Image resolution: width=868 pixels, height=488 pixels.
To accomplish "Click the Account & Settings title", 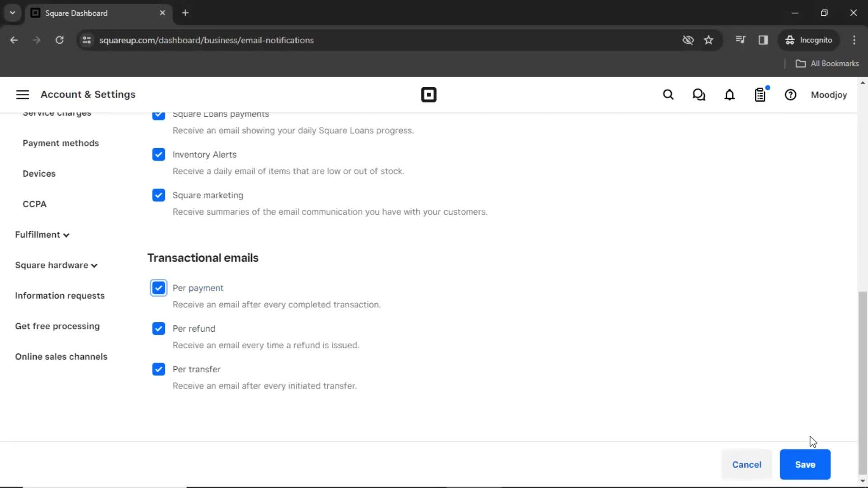I will [x=88, y=94].
